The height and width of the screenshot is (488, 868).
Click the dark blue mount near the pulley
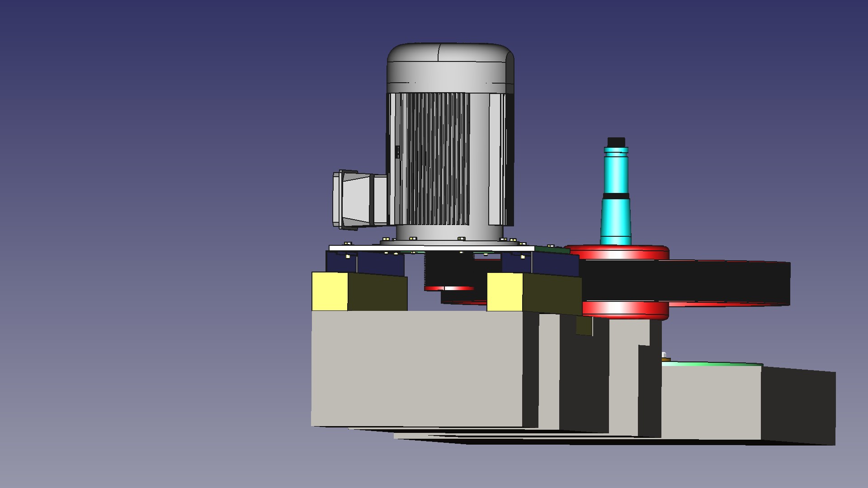click(x=556, y=264)
